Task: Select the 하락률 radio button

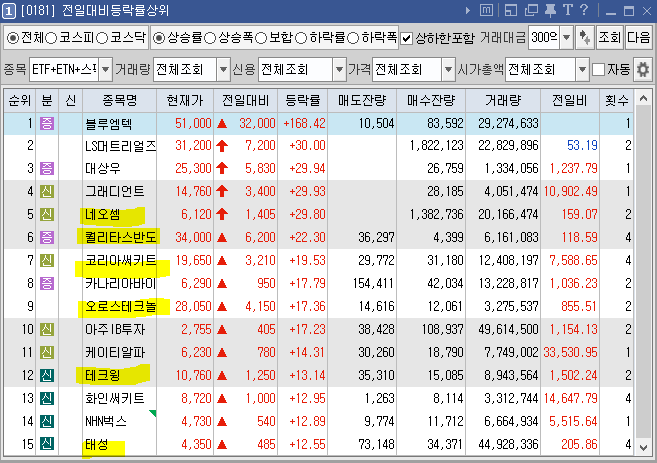Action: (x=301, y=39)
